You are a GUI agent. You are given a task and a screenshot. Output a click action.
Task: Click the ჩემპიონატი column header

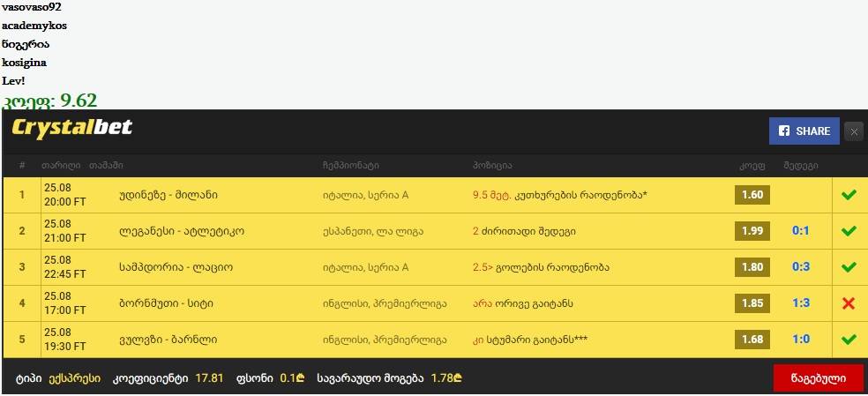(x=351, y=166)
